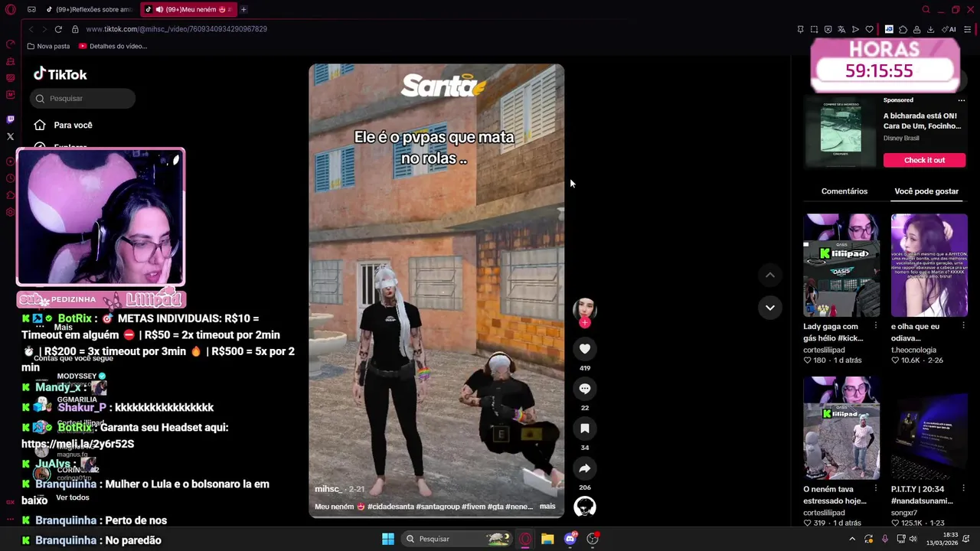Open 'Detalhes do vídeo' bookmark
This screenshot has width=980, height=551.
(113, 46)
